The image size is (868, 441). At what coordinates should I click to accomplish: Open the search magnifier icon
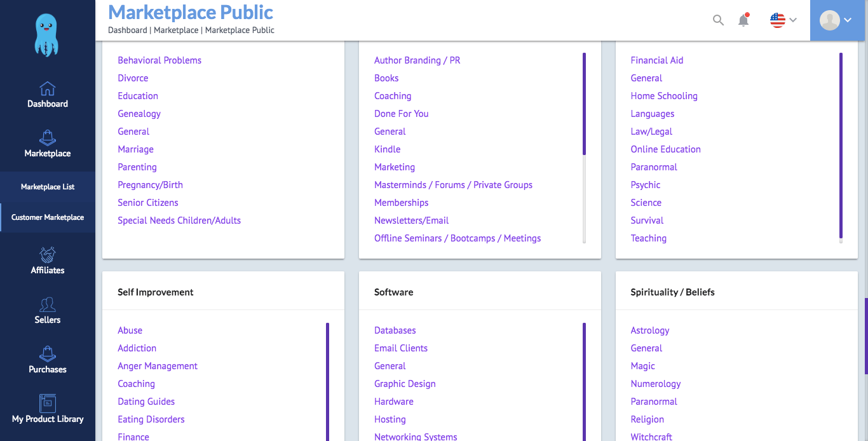pos(718,20)
